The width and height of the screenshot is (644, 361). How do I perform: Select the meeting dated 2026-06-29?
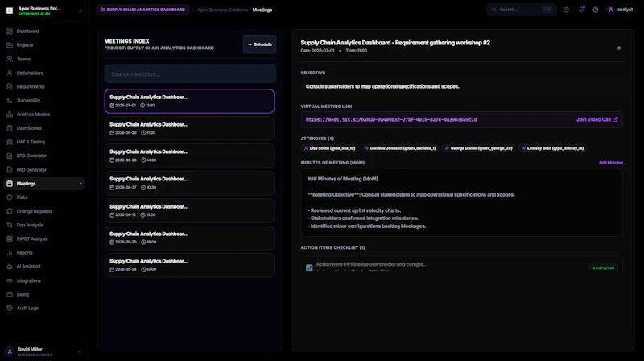click(x=189, y=128)
